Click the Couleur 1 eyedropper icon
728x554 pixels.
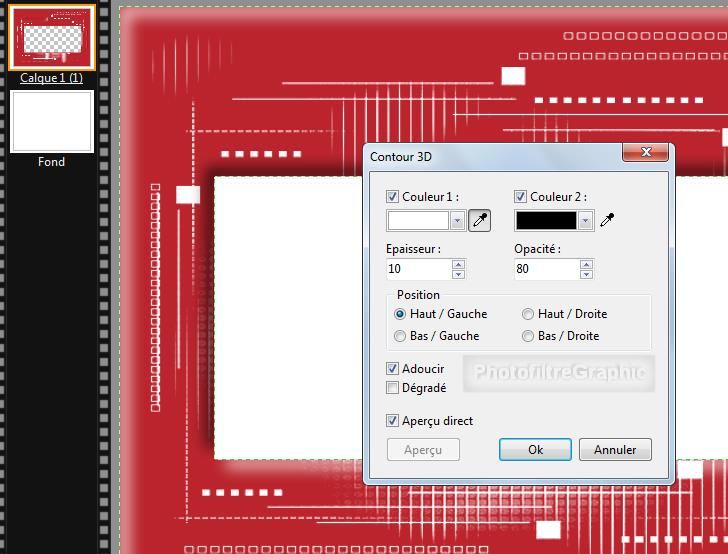[480, 221]
